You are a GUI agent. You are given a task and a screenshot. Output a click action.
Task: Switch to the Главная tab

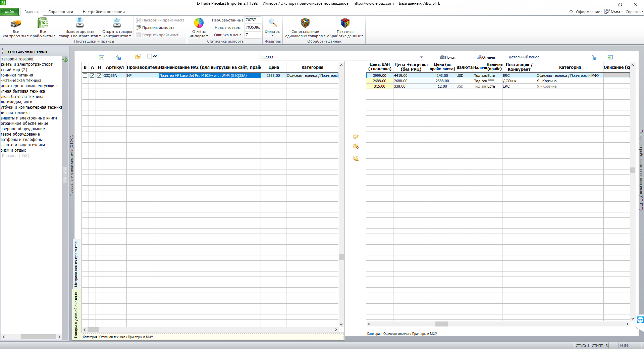[32, 12]
